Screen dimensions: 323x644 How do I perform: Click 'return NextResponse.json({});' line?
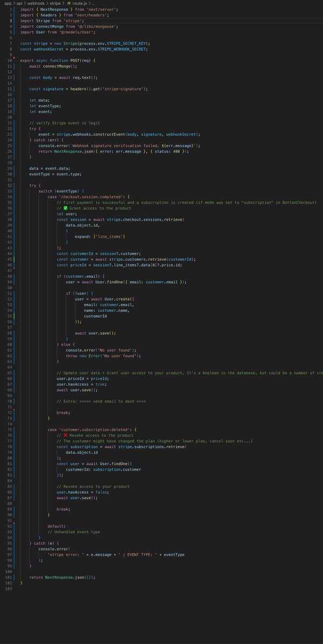62,577
